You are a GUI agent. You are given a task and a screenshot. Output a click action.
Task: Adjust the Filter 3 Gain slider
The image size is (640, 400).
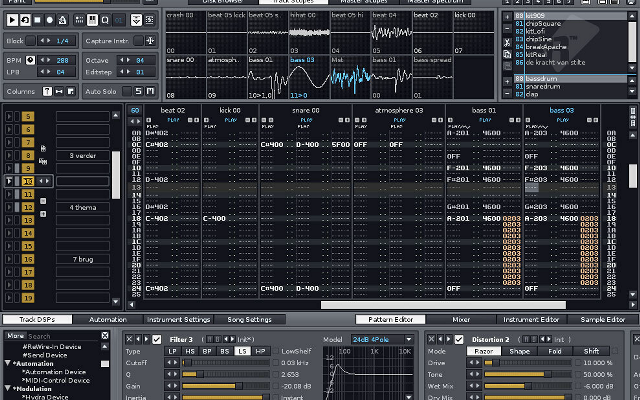tap(226, 386)
